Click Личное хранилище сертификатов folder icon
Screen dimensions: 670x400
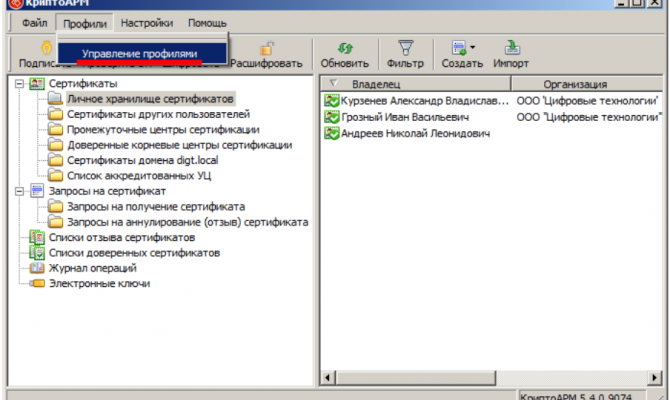point(55,99)
